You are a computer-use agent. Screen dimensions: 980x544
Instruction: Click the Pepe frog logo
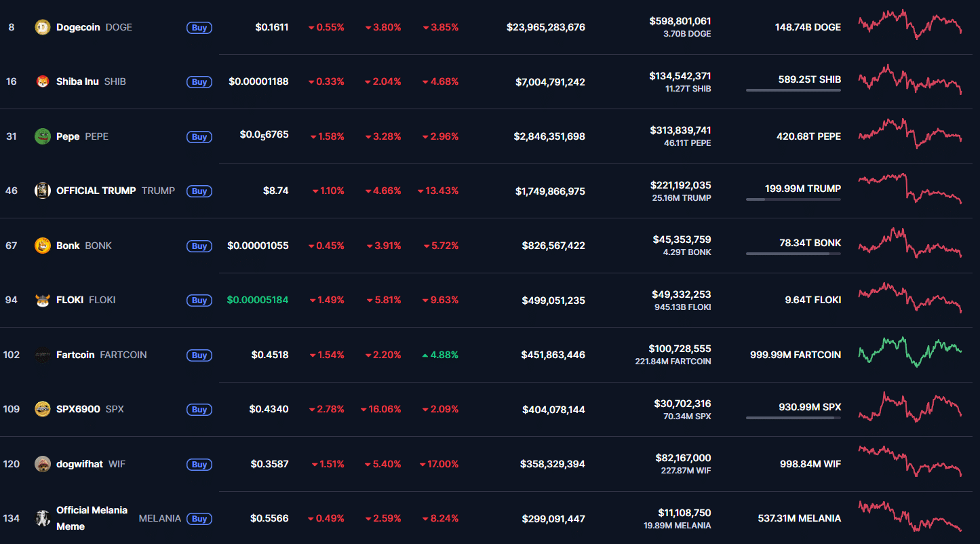(x=43, y=136)
